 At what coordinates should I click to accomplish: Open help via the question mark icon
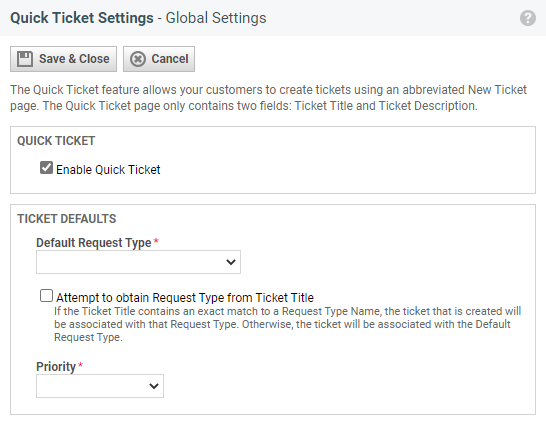(528, 18)
